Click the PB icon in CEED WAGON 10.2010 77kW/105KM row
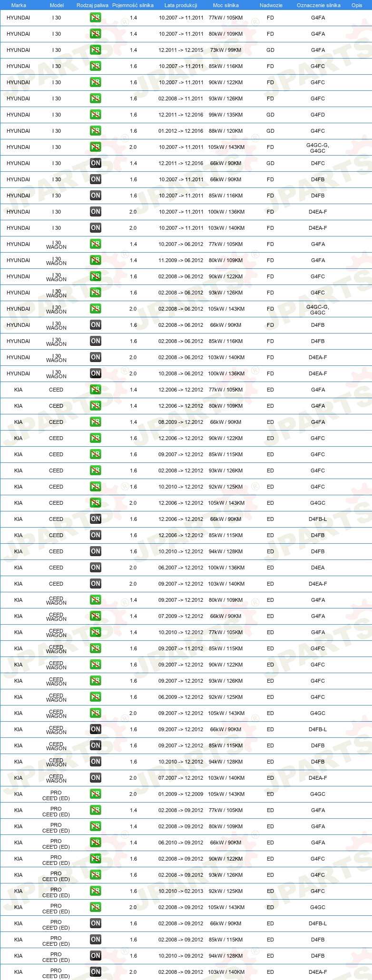 pyautogui.click(x=95, y=632)
